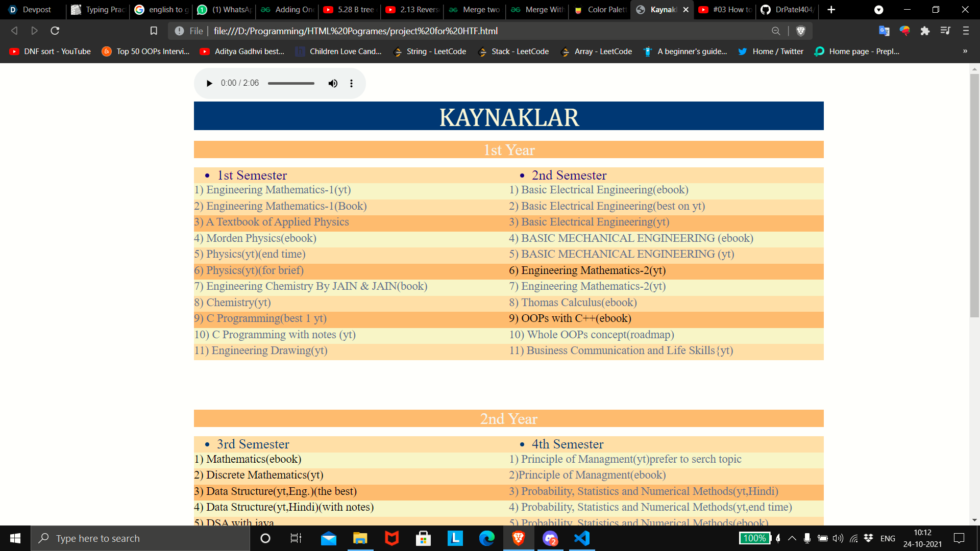
Task: Open a new browser tab
Action: click(x=831, y=10)
